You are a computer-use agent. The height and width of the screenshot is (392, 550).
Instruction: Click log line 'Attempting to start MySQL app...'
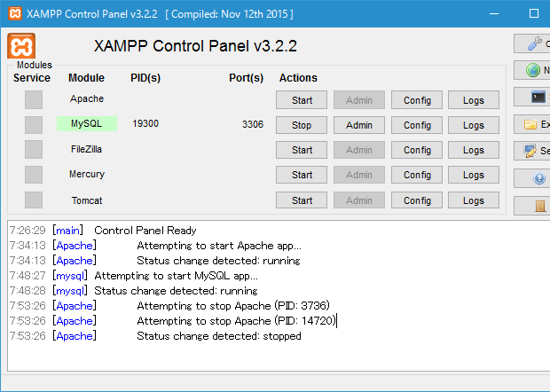(x=176, y=276)
